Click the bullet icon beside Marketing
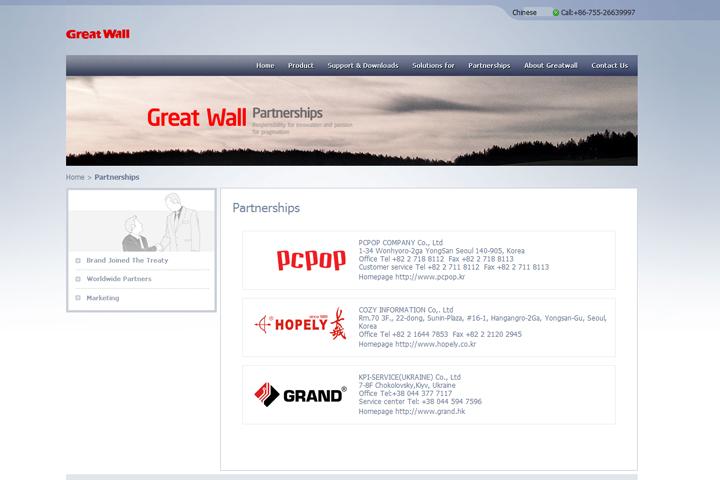The width and height of the screenshot is (720, 480). [78, 298]
